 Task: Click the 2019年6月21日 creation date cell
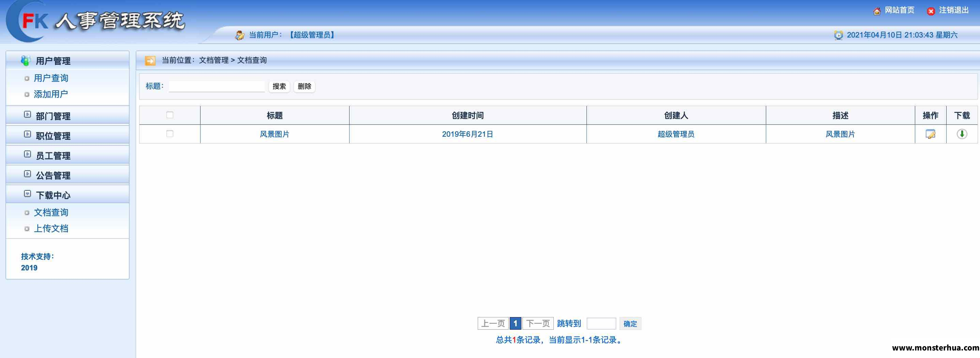point(467,134)
